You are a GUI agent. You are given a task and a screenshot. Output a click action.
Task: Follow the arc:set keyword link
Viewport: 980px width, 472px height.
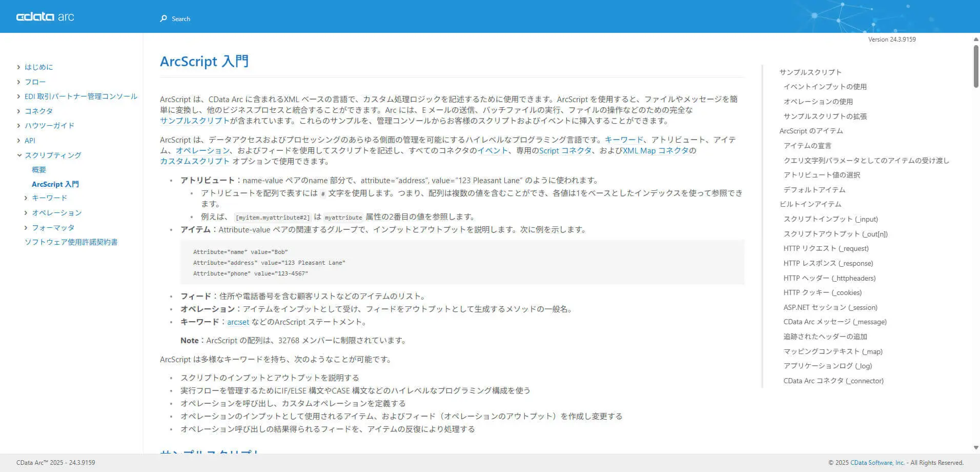pos(238,322)
